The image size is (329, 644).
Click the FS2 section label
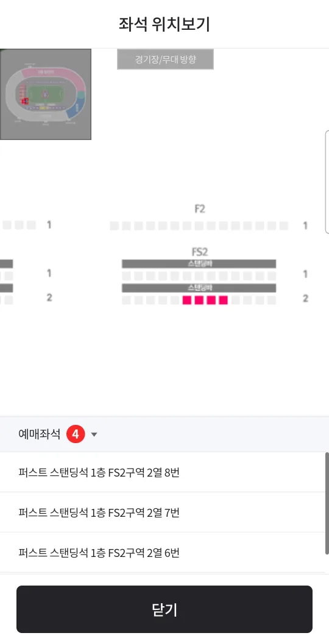point(199,252)
